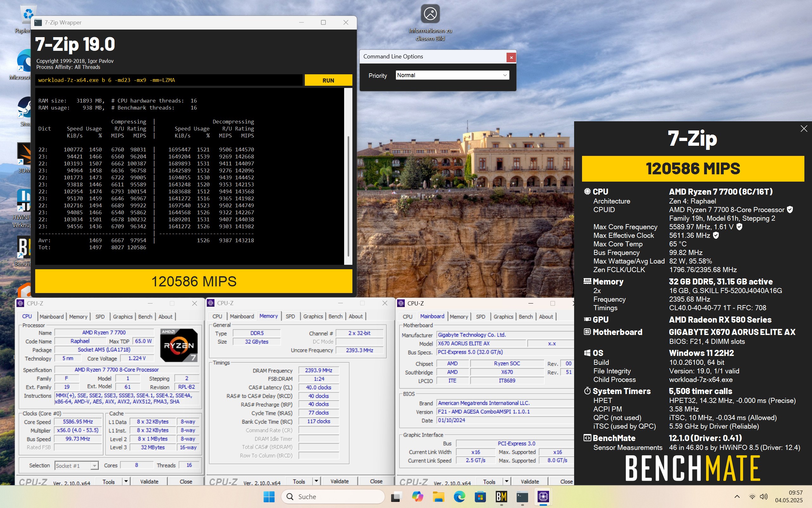Expand Tools dropdown arrow in right CPU-Z
Viewport: 812px width, 508px height.
(506, 481)
